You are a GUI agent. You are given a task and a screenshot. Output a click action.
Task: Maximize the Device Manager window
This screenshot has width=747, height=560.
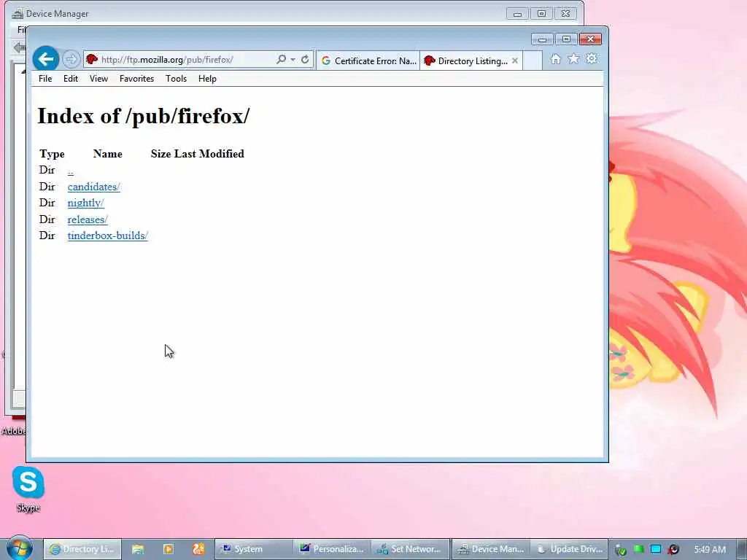coord(542,13)
